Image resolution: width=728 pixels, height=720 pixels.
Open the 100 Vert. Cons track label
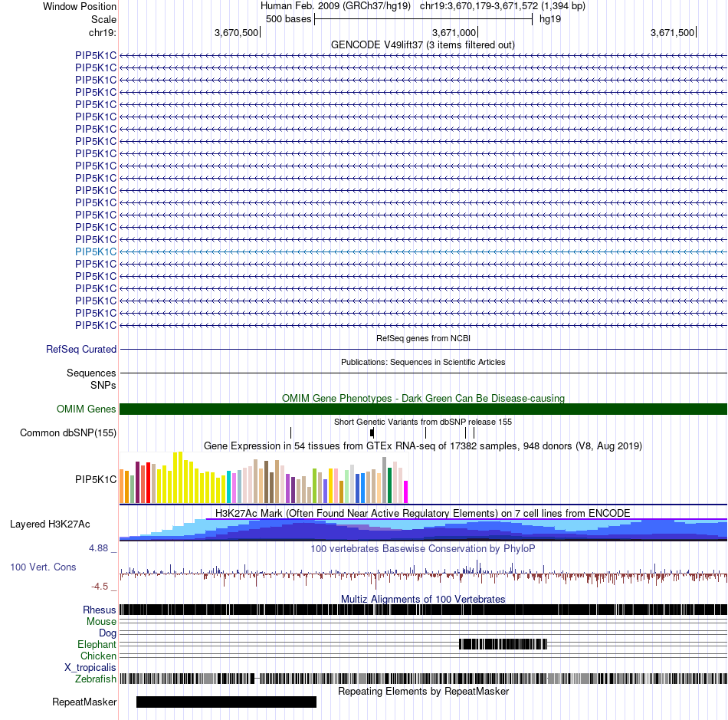pyautogui.click(x=43, y=567)
